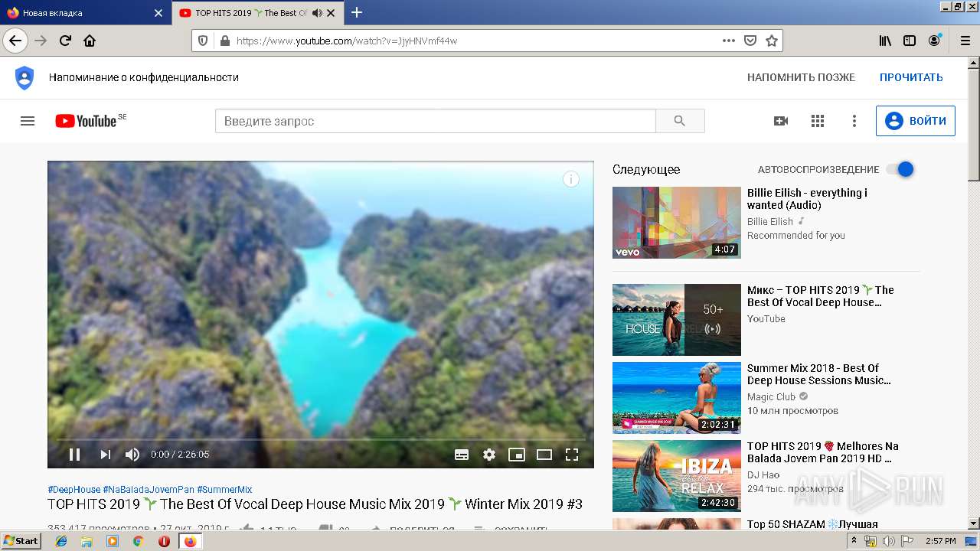
Task: Click the privacy shield icon
Action: 24,77
